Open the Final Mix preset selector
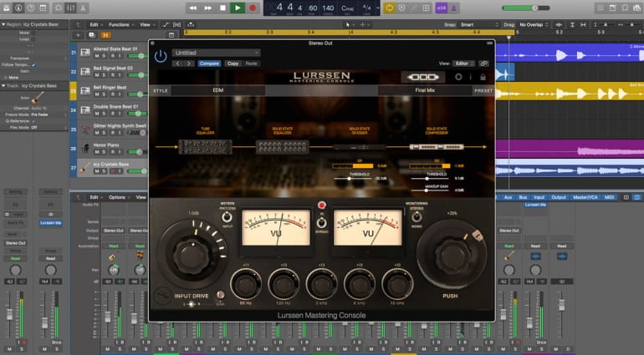 [x=425, y=90]
